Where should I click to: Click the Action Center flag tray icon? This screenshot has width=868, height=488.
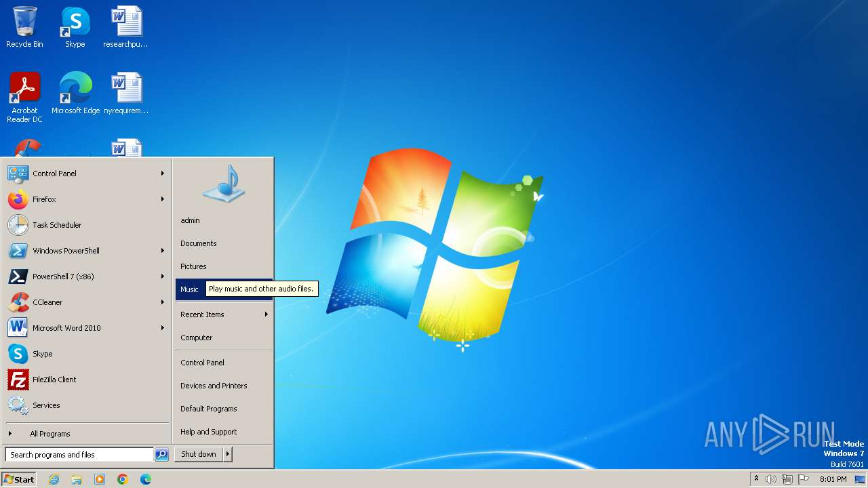[x=804, y=479]
